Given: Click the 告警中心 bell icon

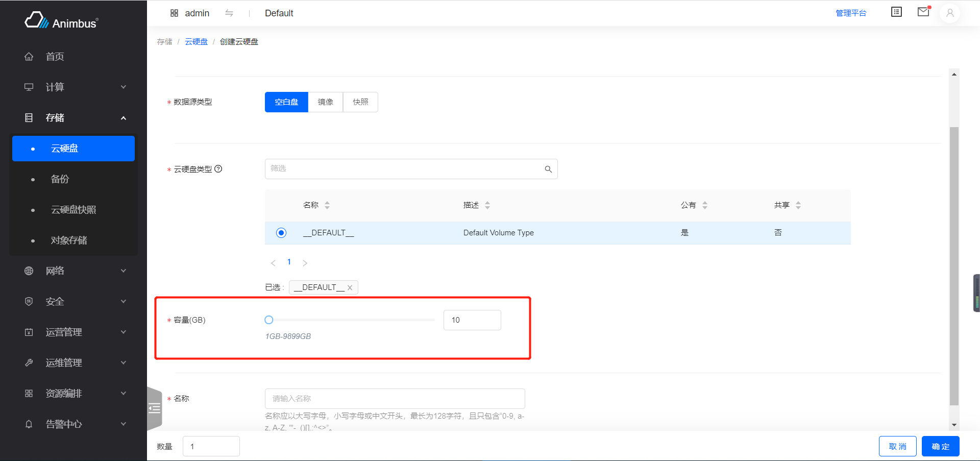Looking at the screenshot, I should 29,424.
